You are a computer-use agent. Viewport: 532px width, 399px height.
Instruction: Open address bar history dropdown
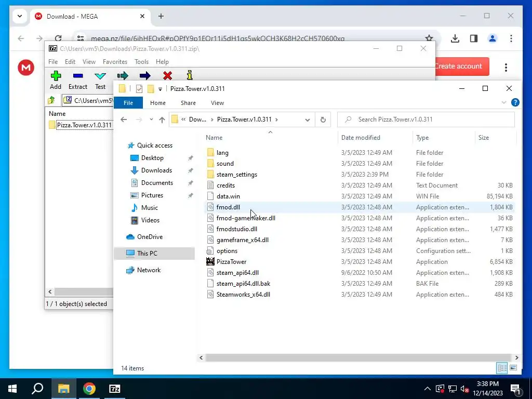pos(308,120)
